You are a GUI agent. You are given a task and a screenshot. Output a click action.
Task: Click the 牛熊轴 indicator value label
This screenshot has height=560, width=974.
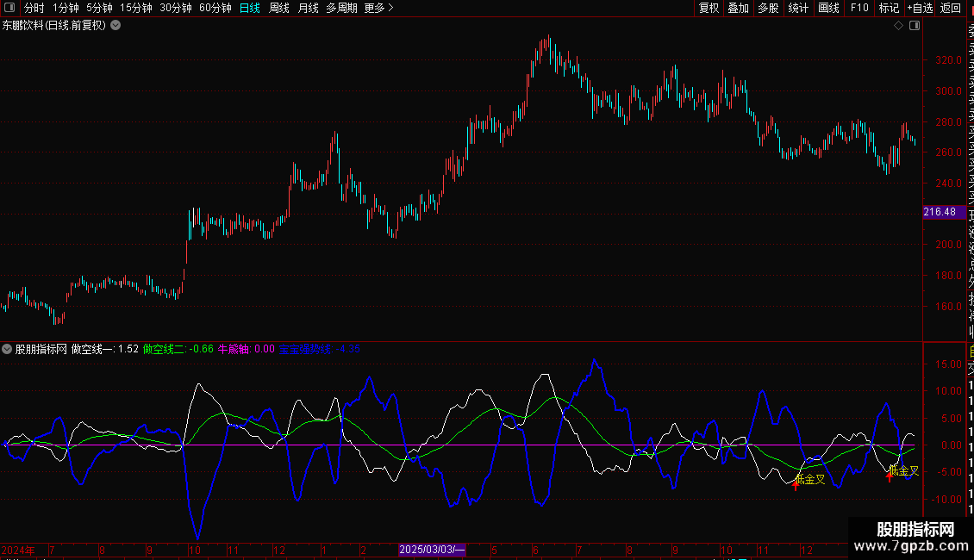(x=246, y=349)
